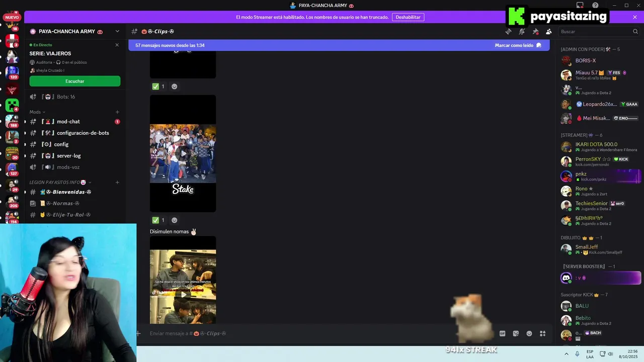Add channel to LEGION PAYASITOS INFO
The height and width of the screenshot is (362, 644).
[117, 183]
